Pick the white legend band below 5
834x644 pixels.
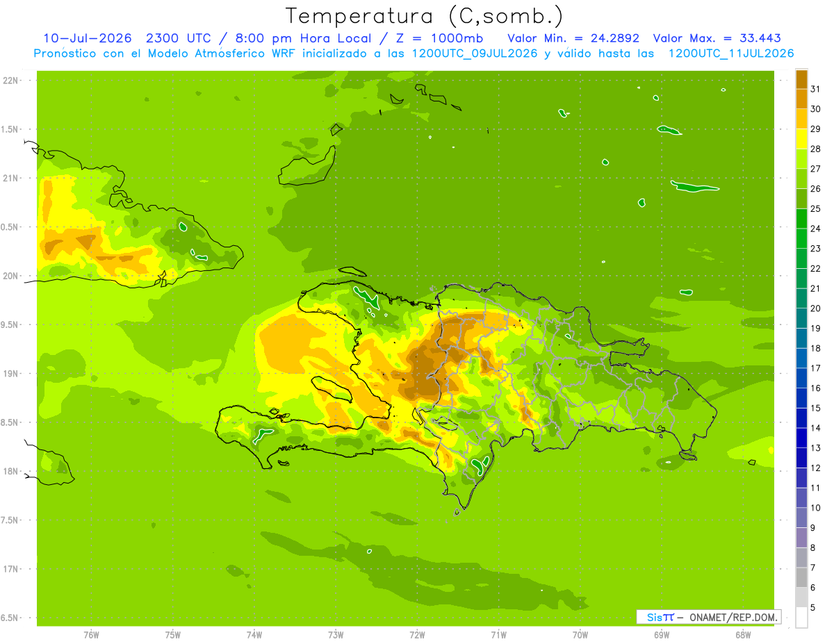click(x=801, y=618)
